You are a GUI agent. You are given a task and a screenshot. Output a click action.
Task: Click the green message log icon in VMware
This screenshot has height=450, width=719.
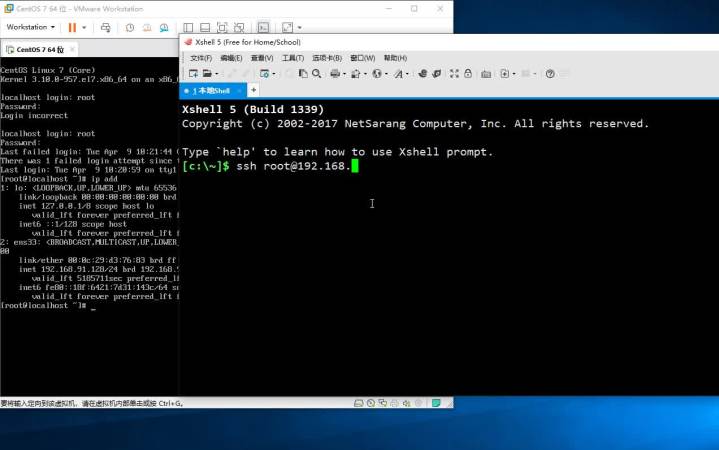[436, 403]
